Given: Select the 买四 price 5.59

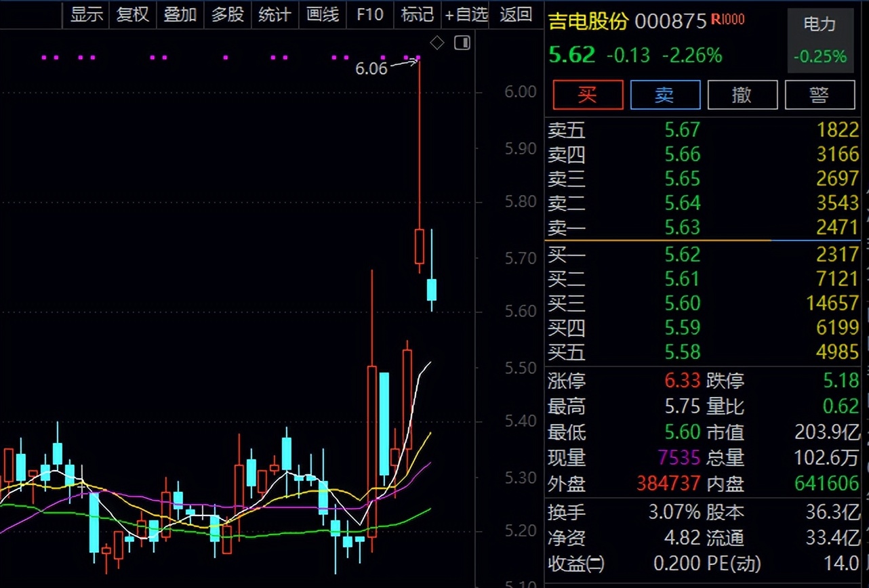Looking at the screenshot, I should [x=682, y=328].
